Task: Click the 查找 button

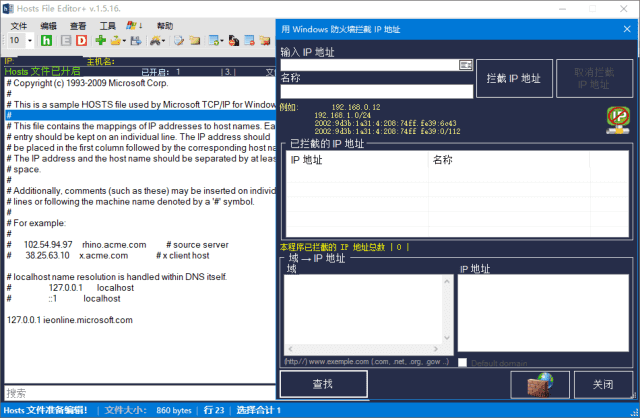Action: coord(323,384)
